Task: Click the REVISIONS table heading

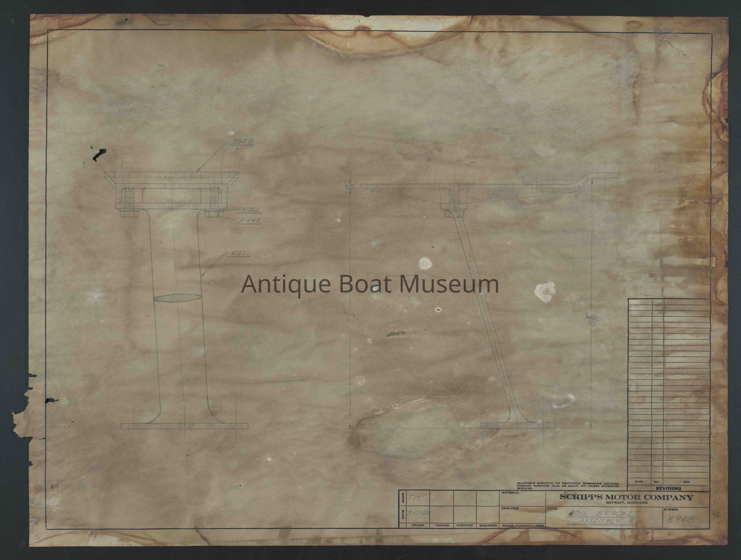Action: tap(668, 488)
